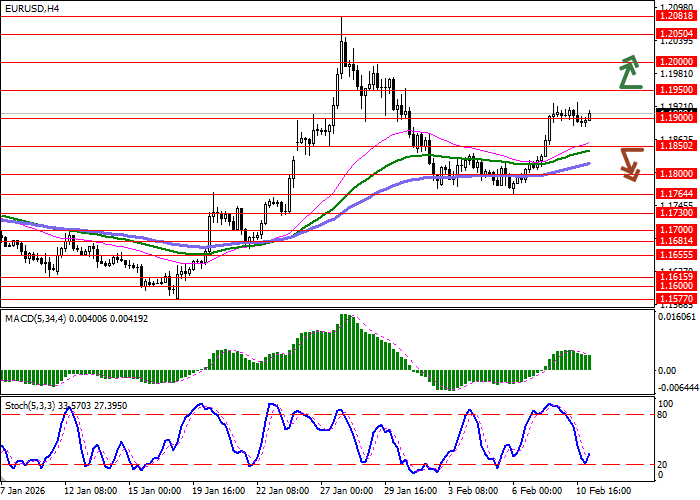Image resolution: width=700 pixels, height=500 pixels.
Task: Click the 1.18502 price level label
Action: (x=677, y=146)
